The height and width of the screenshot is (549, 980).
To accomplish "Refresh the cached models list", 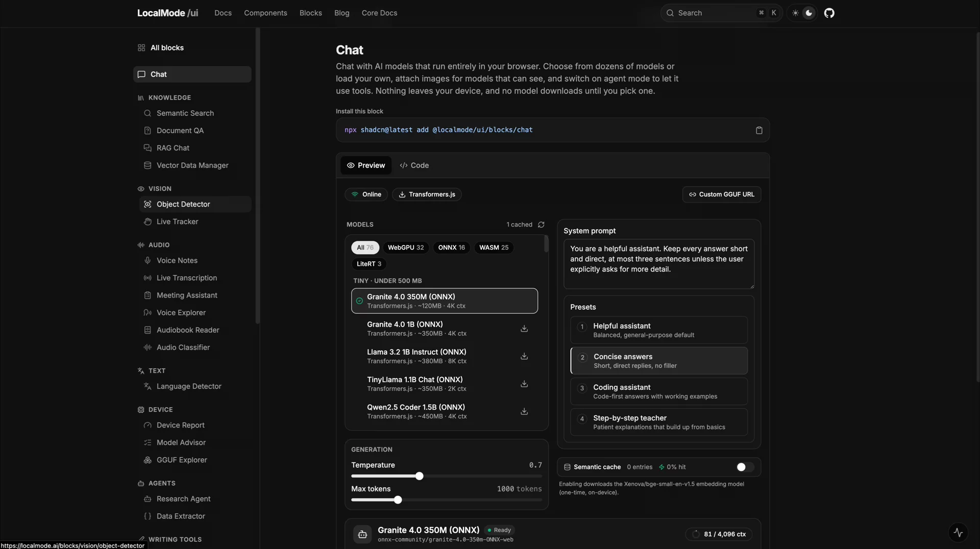I will (x=541, y=224).
